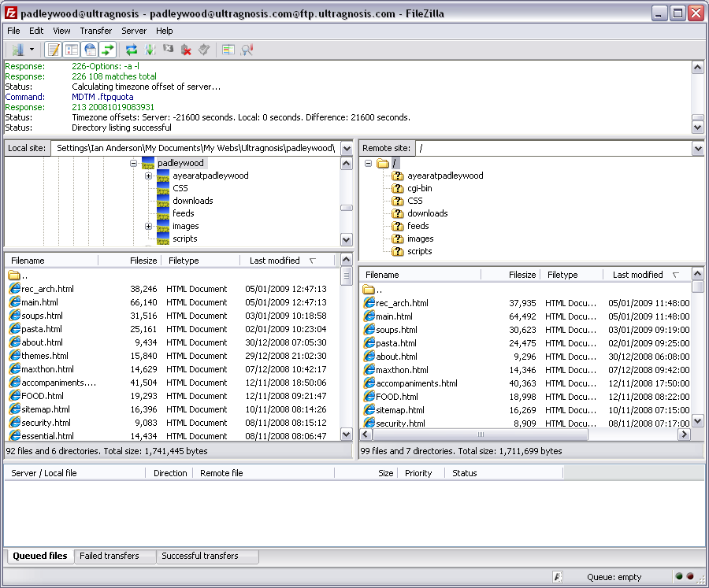Switch to the Failed transfers tab

coord(110,556)
